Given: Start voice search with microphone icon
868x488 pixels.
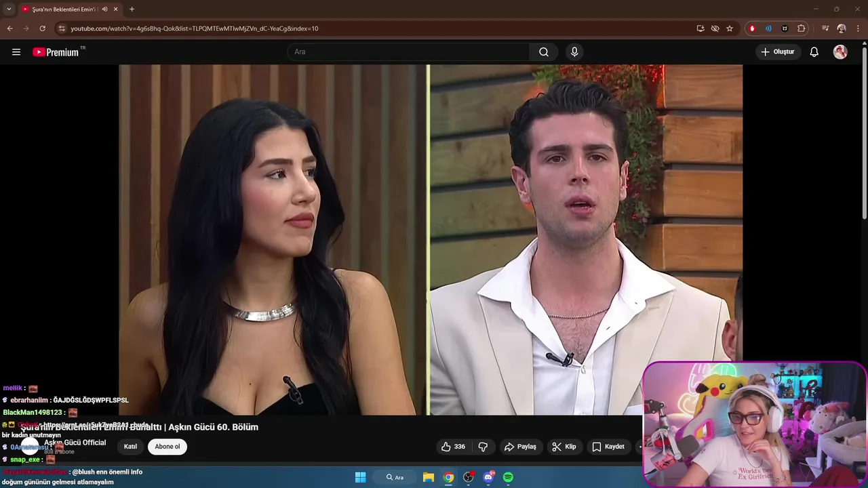Looking at the screenshot, I should [574, 52].
